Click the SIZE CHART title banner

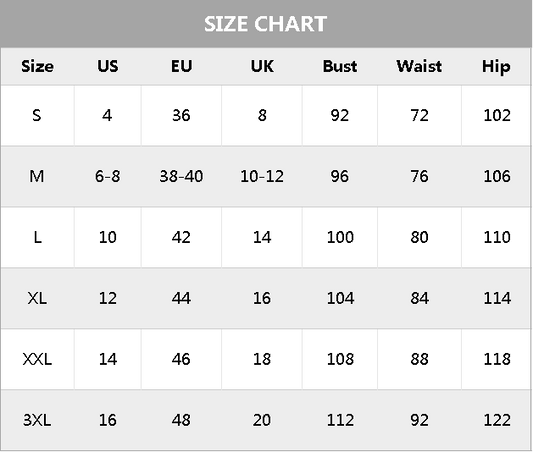pyautogui.click(x=265, y=24)
